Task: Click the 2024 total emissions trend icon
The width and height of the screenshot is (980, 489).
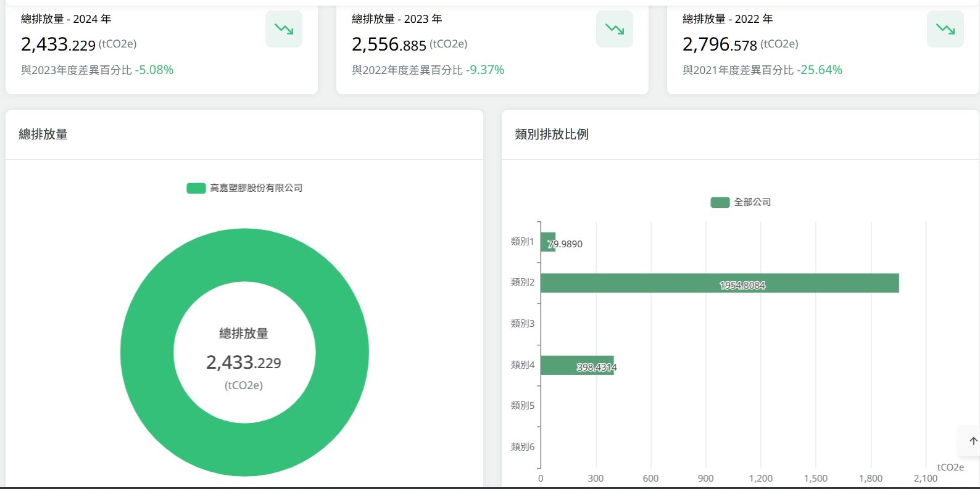Action: pyautogui.click(x=284, y=29)
